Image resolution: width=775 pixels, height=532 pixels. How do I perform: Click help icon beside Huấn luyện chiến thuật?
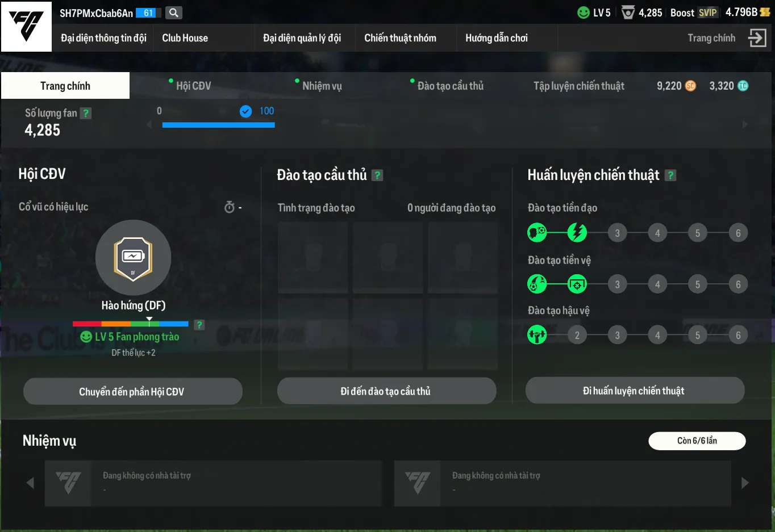670,175
